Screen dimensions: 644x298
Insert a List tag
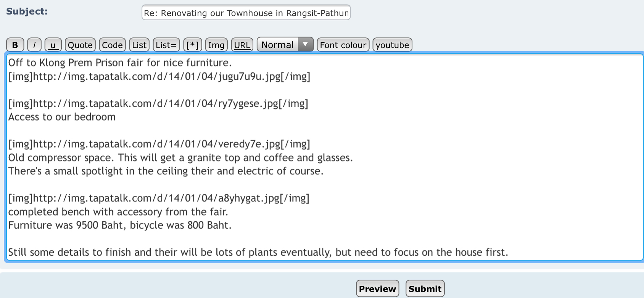coord(139,45)
